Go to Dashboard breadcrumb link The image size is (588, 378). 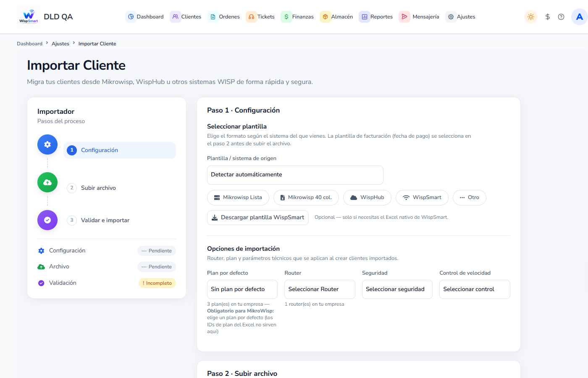click(x=29, y=44)
